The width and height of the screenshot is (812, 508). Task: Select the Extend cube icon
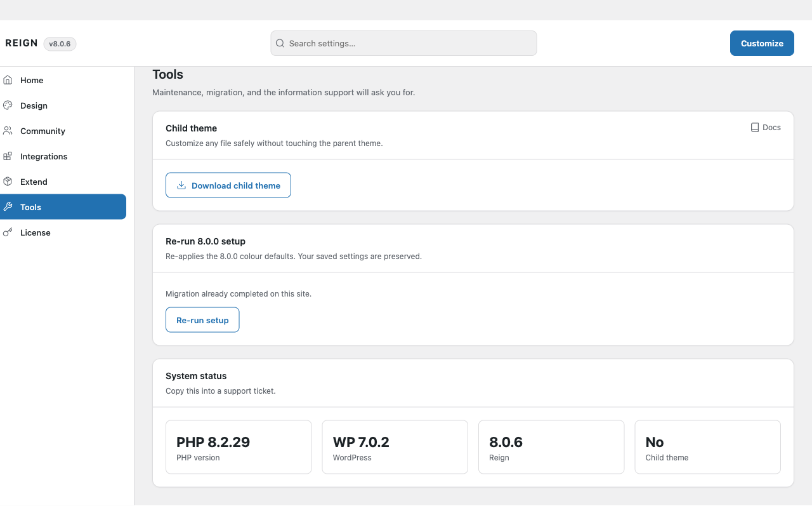pos(8,182)
